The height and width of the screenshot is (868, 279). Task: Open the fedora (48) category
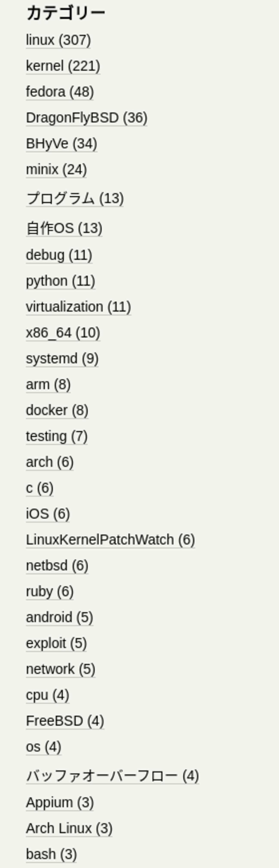click(60, 92)
